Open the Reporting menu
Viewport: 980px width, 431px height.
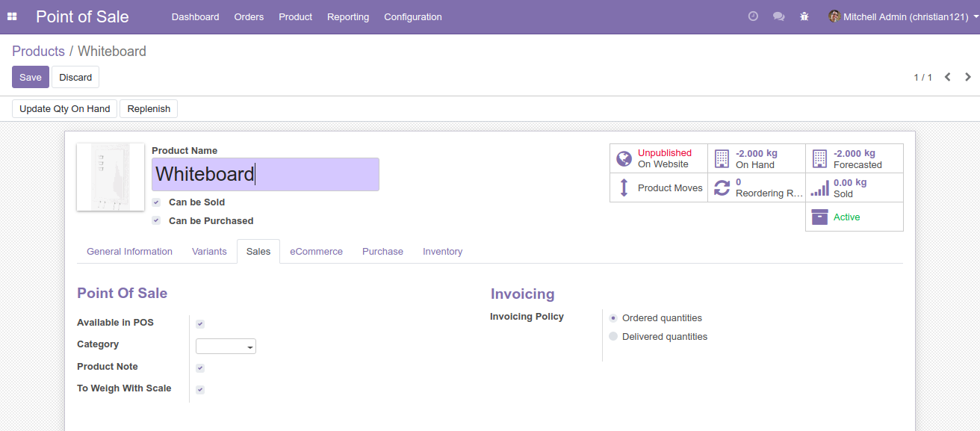coord(348,16)
